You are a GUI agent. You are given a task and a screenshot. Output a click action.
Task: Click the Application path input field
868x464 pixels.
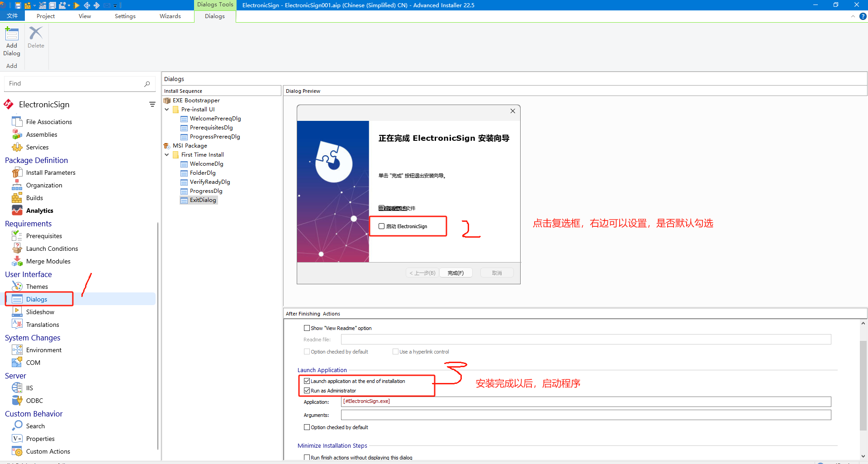click(586, 402)
